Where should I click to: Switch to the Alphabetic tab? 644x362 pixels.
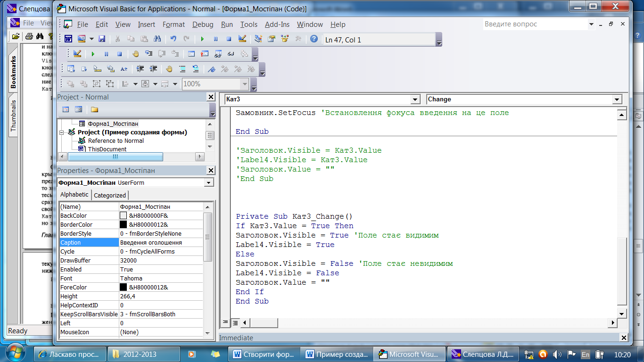click(74, 195)
